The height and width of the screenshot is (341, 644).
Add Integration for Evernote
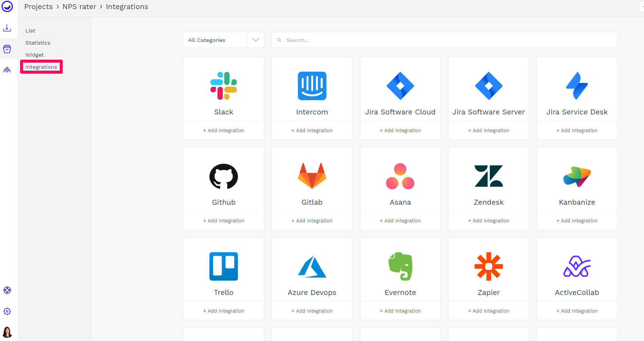(x=400, y=311)
